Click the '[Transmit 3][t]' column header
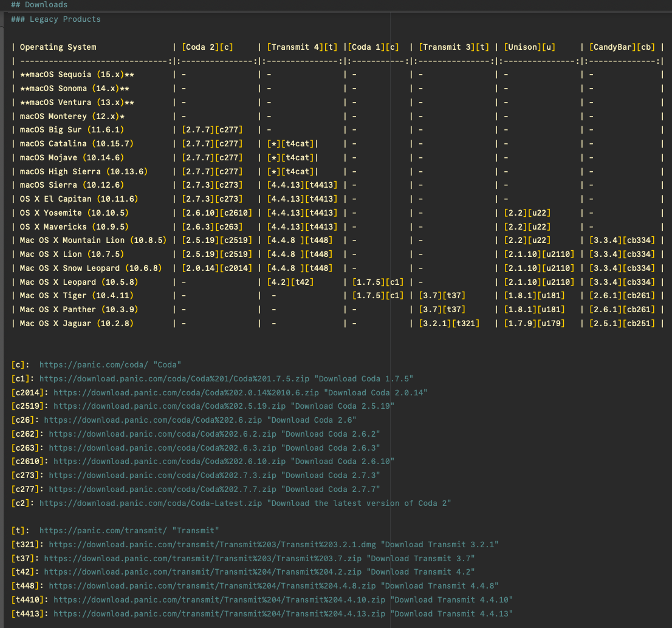 click(454, 47)
